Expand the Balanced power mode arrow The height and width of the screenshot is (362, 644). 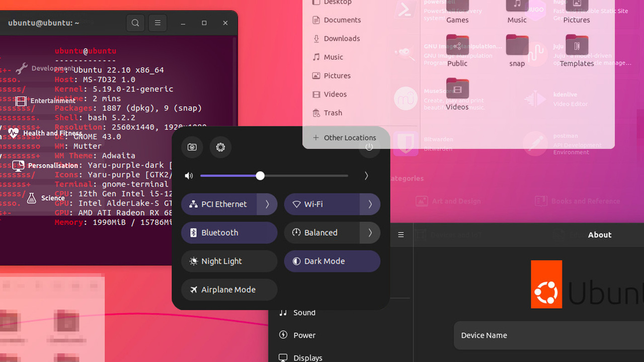pos(370,233)
